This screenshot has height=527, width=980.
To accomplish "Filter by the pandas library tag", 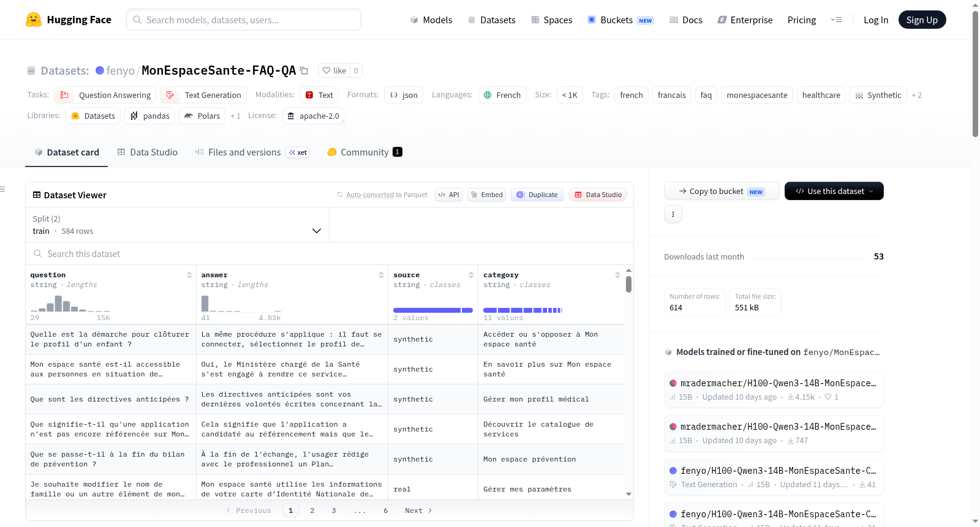I will pos(150,116).
